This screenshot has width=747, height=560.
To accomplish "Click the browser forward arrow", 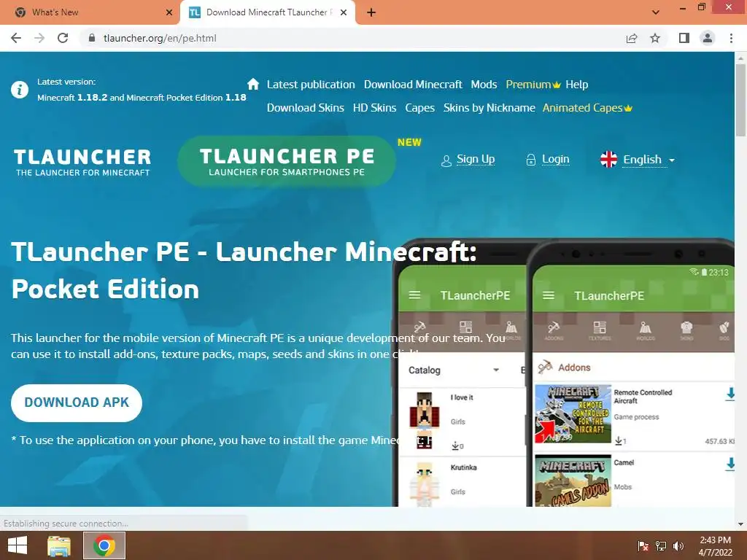I will 39,38.
